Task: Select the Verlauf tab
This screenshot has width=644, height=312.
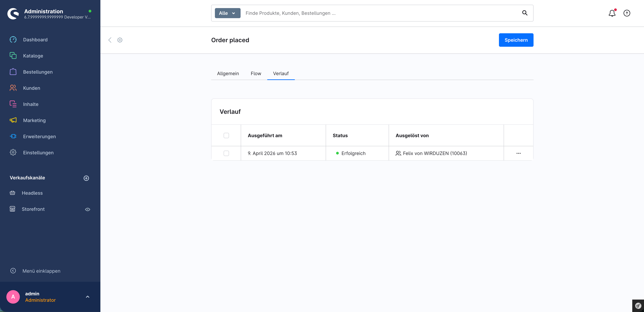Action: [x=281, y=73]
